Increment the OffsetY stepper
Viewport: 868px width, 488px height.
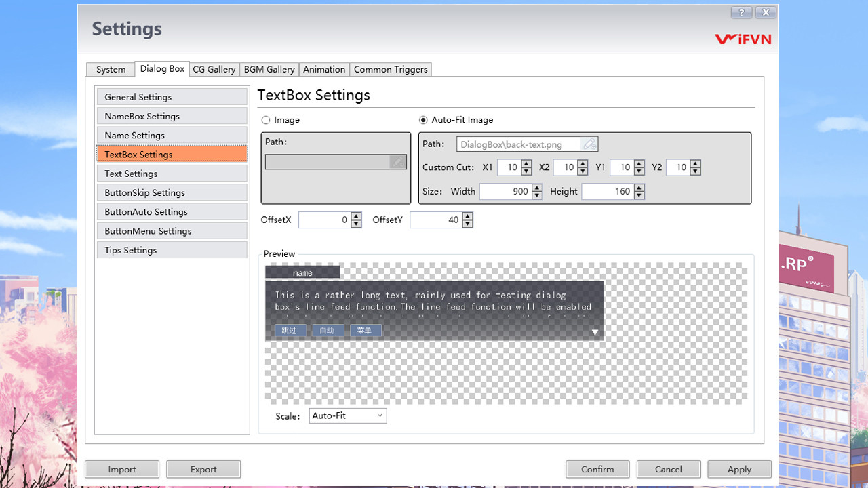point(467,216)
